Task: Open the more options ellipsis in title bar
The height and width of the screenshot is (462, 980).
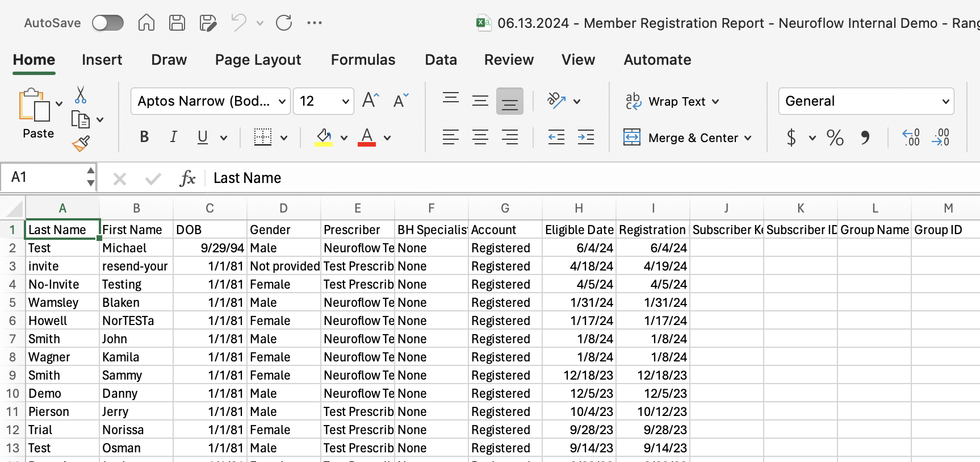Action: point(315,23)
